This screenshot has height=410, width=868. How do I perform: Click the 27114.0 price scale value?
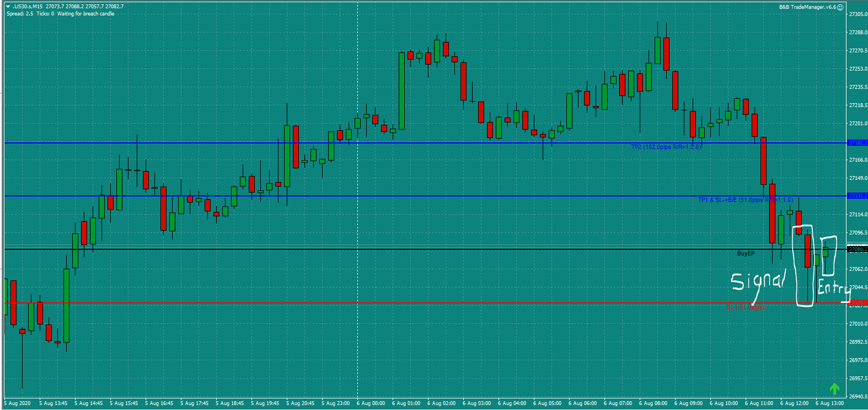click(x=858, y=215)
